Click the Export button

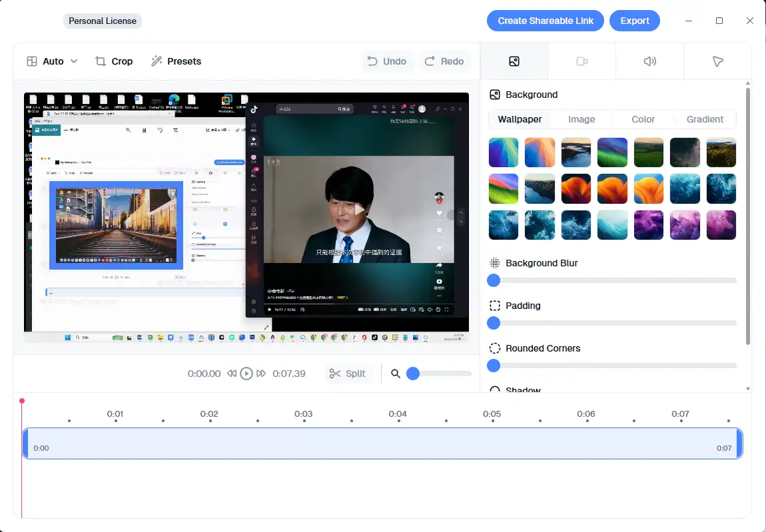634,21
